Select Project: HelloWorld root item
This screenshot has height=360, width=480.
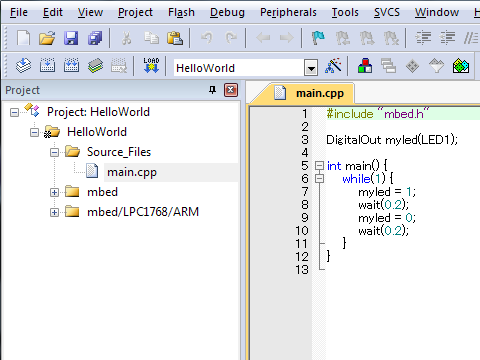(98, 112)
